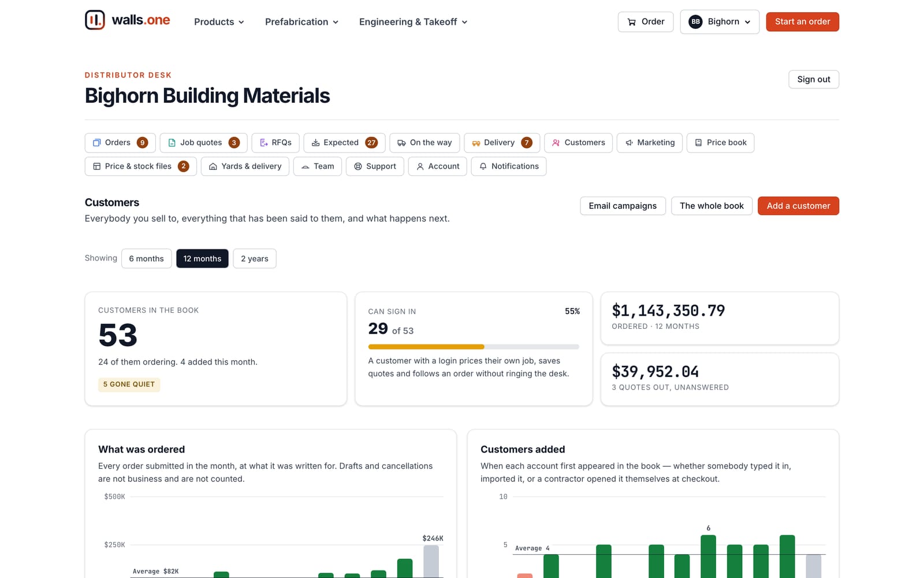This screenshot has height=578, width=924.
Task: Open Email campaigns
Action: click(x=623, y=206)
